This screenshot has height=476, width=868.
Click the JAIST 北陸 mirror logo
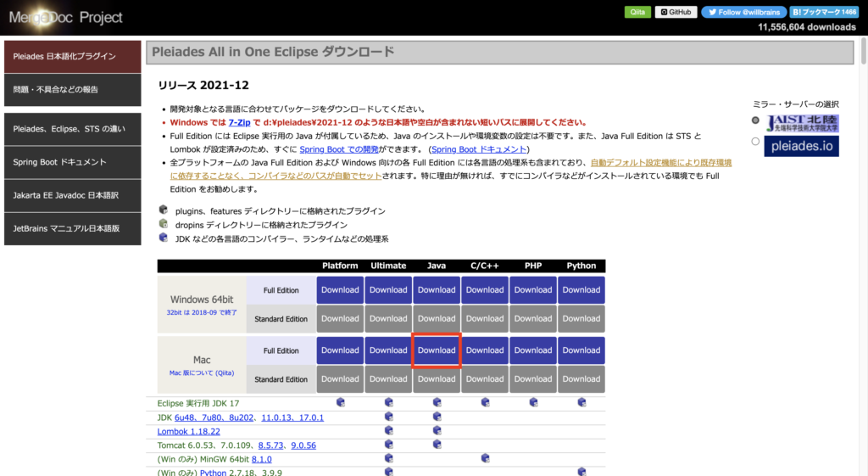point(802,123)
